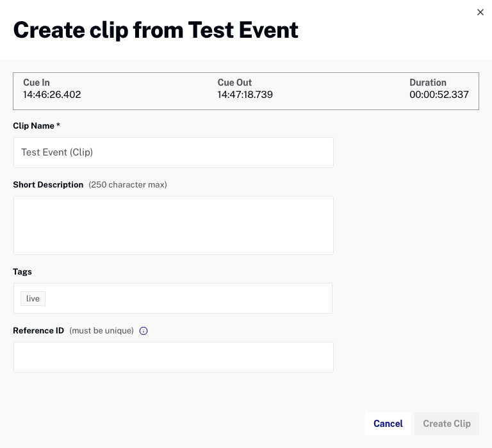
Task: Click inside the Short Description box
Action: 173,225
